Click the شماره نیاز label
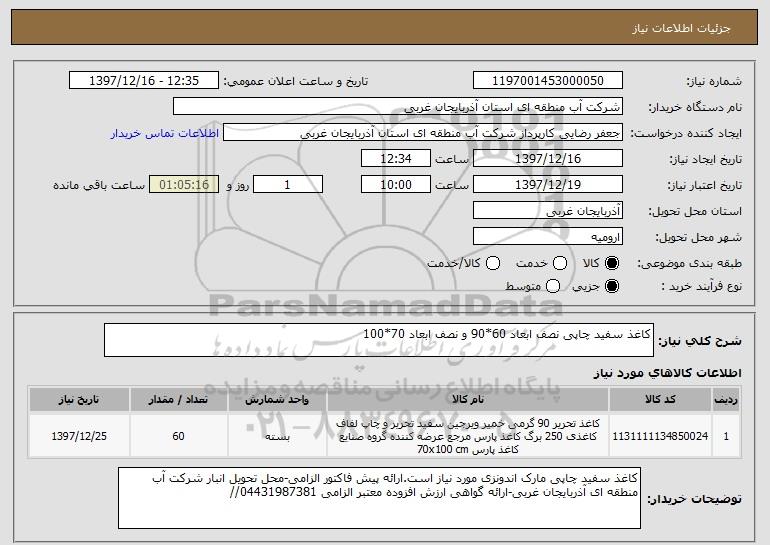The height and width of the screenshot is (545, 770). pyautogui.click(x=714, y=82)
